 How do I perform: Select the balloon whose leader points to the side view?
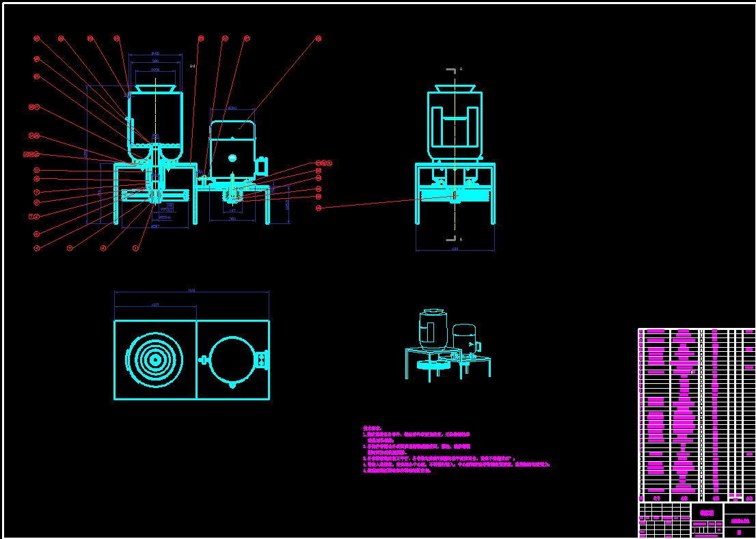[319, 208]
